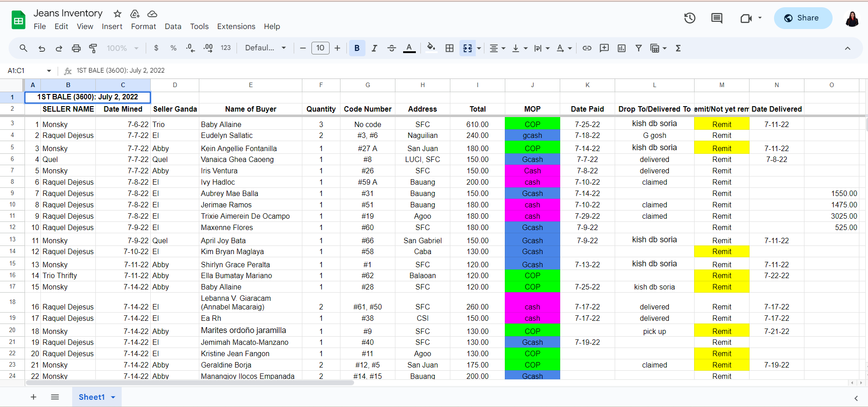
Task: Undo the last action
Action: [x=42, y=48]
